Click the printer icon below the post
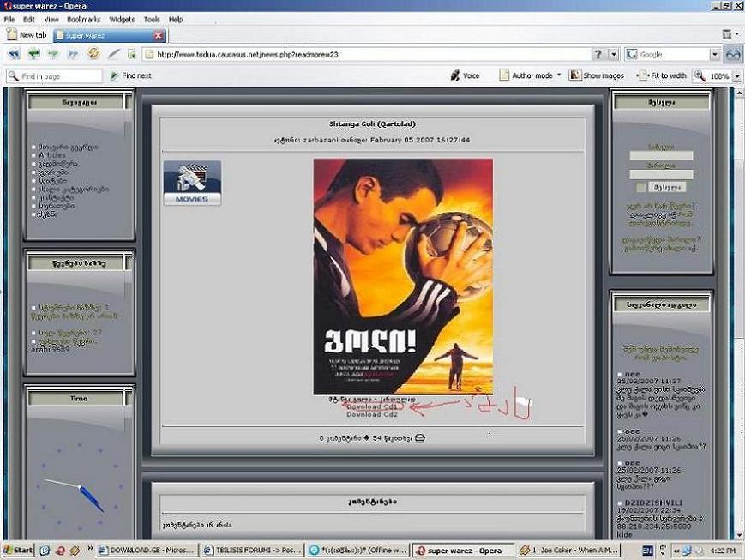Screen dimensions: 745x560 coord(420,438)
